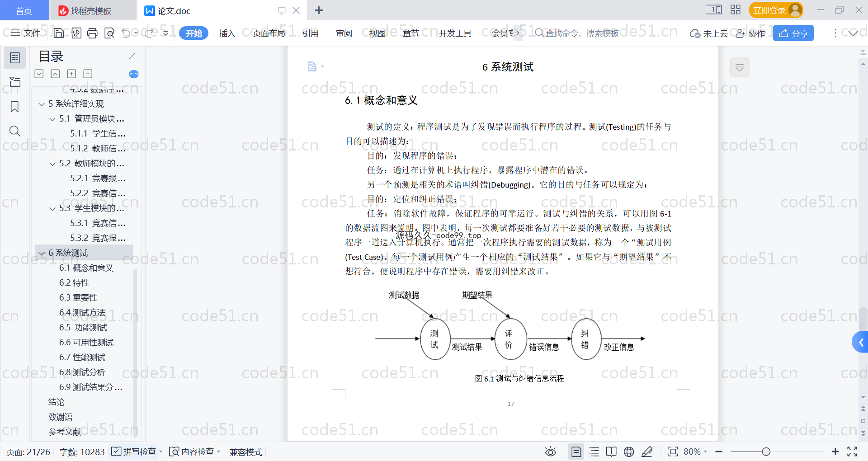Click the page document icon near heading

point(312,66)
